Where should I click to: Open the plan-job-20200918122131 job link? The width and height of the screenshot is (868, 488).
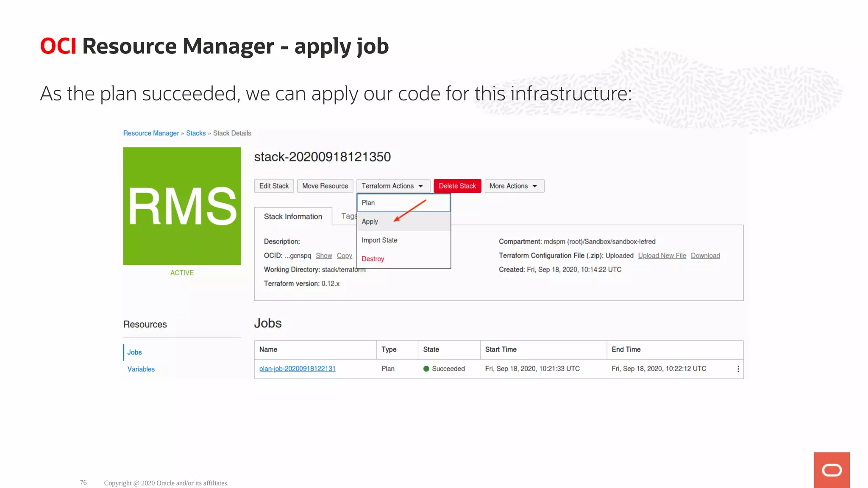[297, 369]
